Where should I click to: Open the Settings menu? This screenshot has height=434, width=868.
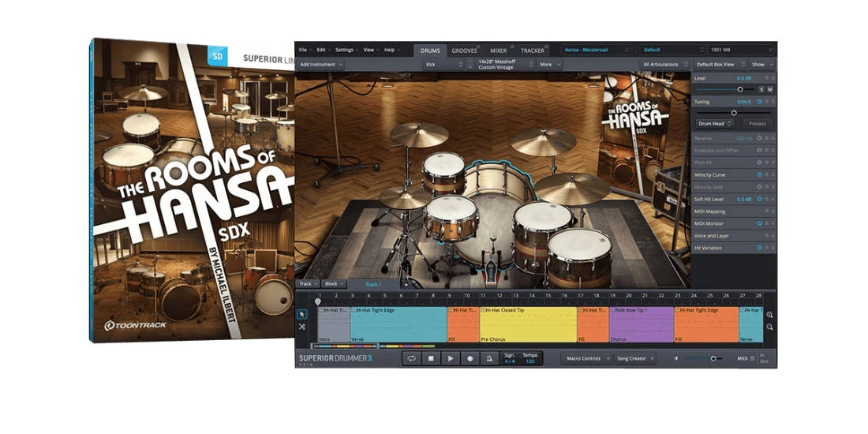point(346,50)
